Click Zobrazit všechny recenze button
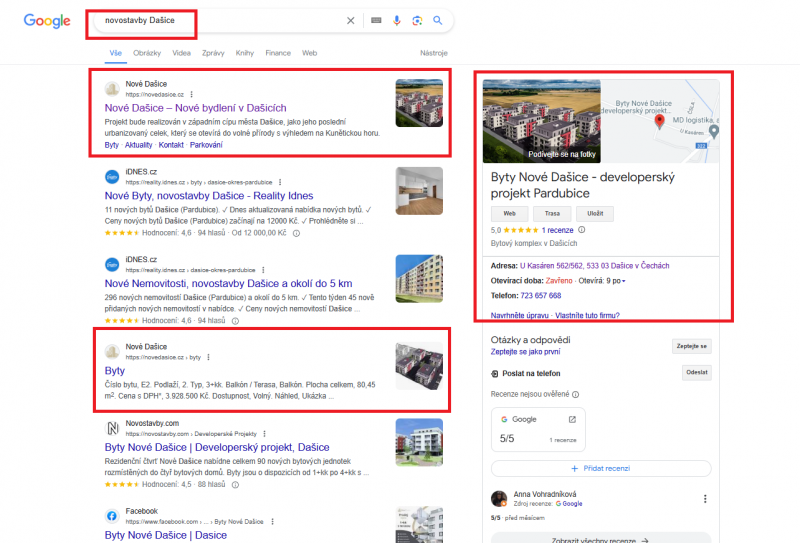The image size is (800, 543). click(601, 539)
